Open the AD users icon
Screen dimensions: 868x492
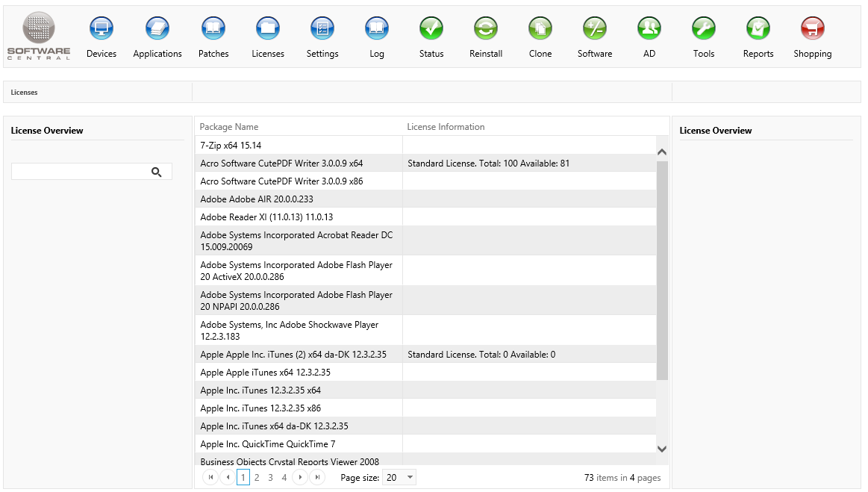649,29
